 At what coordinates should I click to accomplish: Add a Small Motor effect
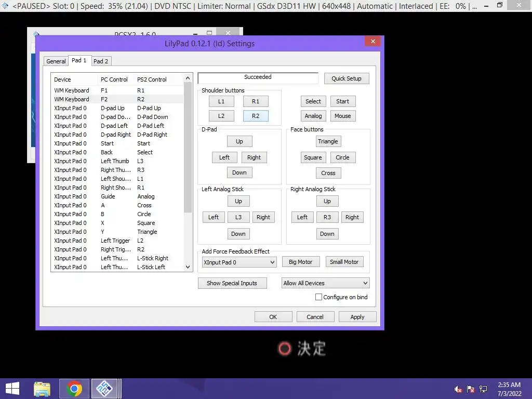344,262
